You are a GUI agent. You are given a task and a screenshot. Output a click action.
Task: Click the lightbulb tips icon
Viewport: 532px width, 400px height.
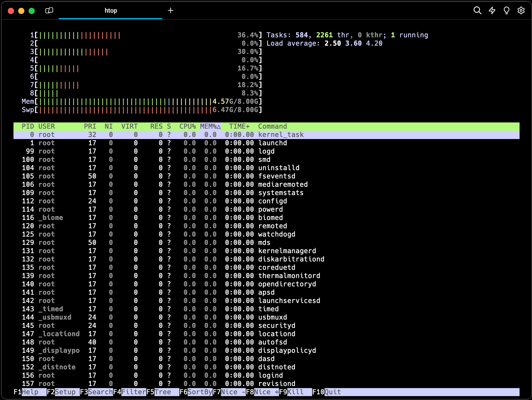tap(506, 10)
